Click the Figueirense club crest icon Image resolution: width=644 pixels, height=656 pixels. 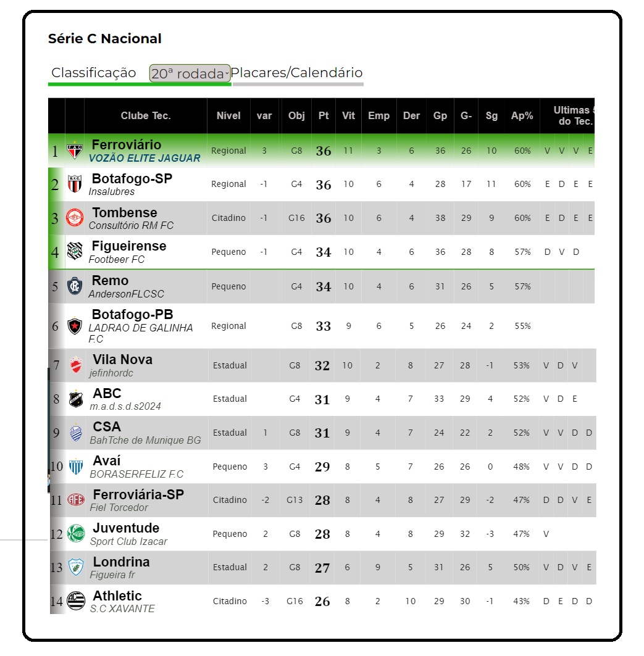[75, 252]
